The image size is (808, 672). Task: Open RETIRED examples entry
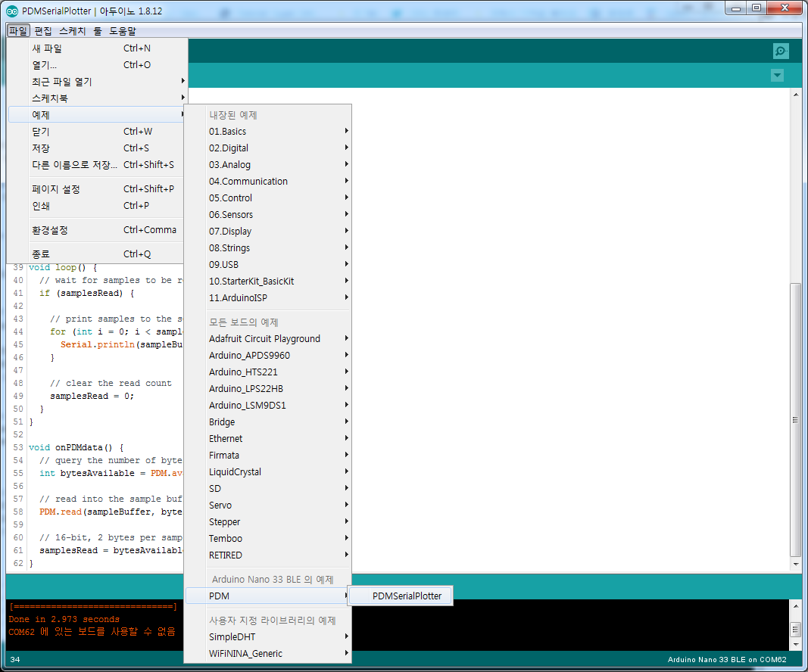[x=268, y=555]
